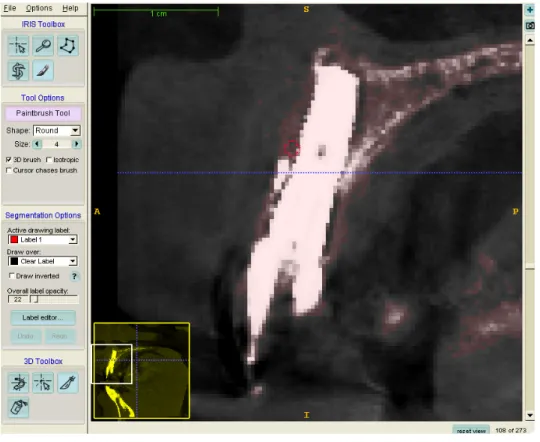This screenshot has width=540, height=442.
Task: Click the Segmentation Options heading
Action: click(43, 215)
